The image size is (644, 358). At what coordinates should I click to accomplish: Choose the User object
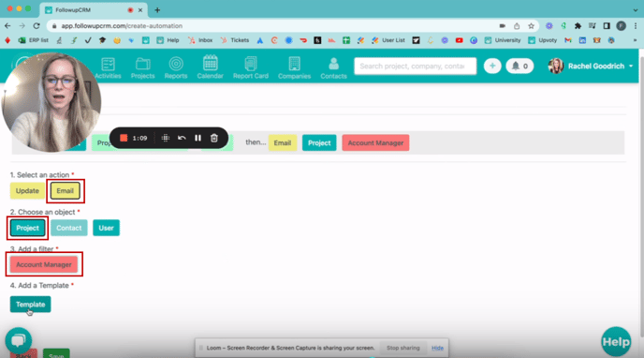pos(106,228)
